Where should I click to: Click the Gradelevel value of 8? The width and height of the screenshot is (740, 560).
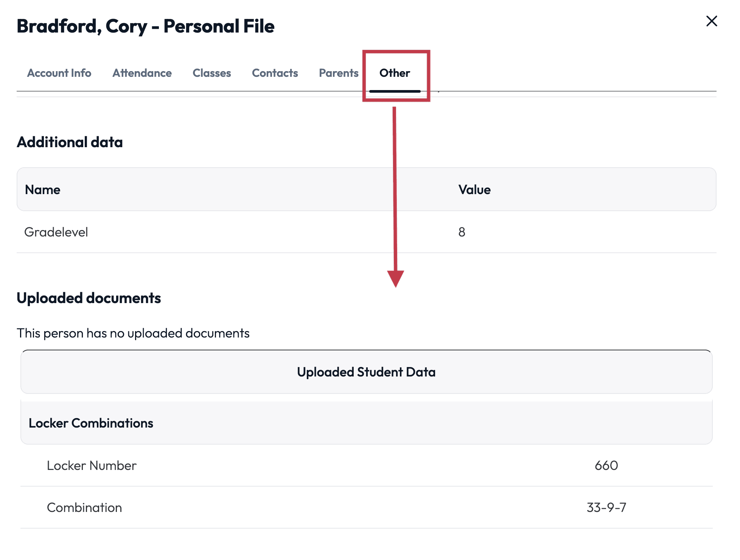[462, 232]
